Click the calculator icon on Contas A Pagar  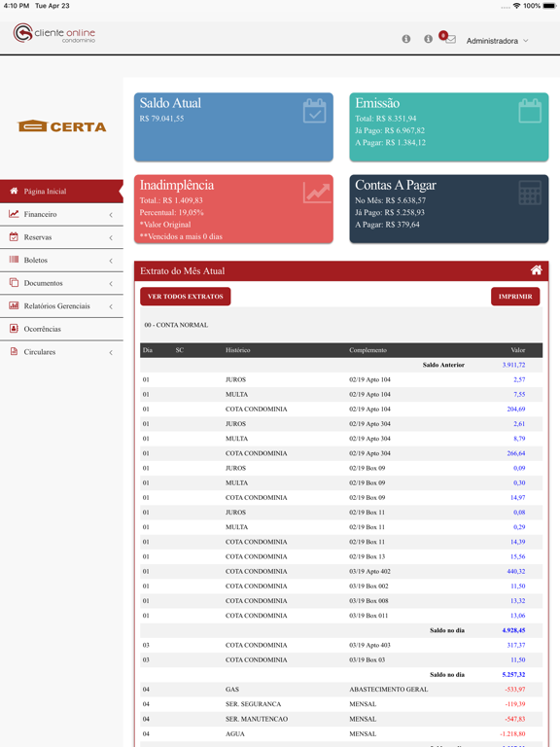tap(530, 193)
